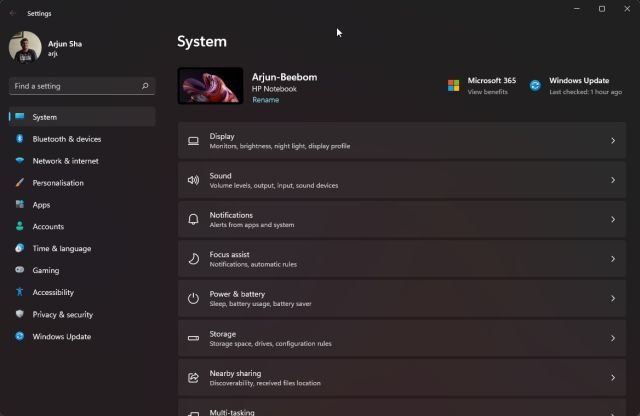Click the back arrow in title bar

coord(12,13)
